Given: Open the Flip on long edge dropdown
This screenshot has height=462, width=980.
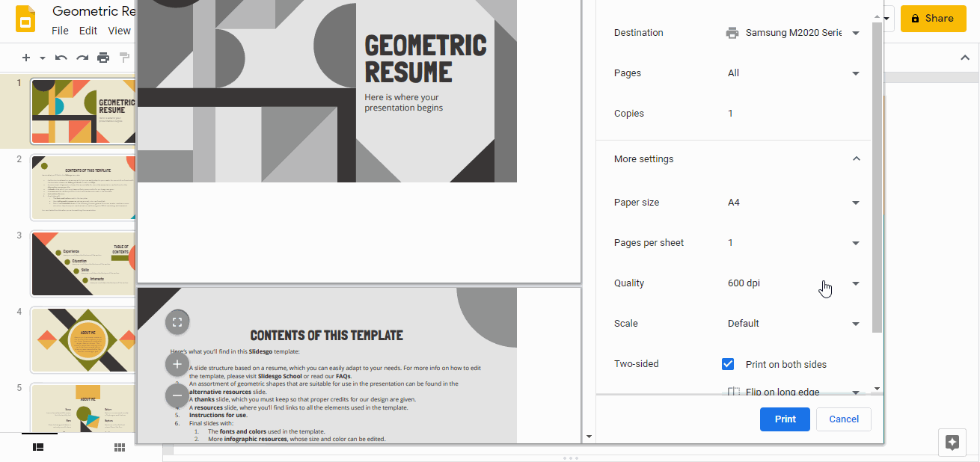Looking at the screenshot, I should click(x=793, y=390).
